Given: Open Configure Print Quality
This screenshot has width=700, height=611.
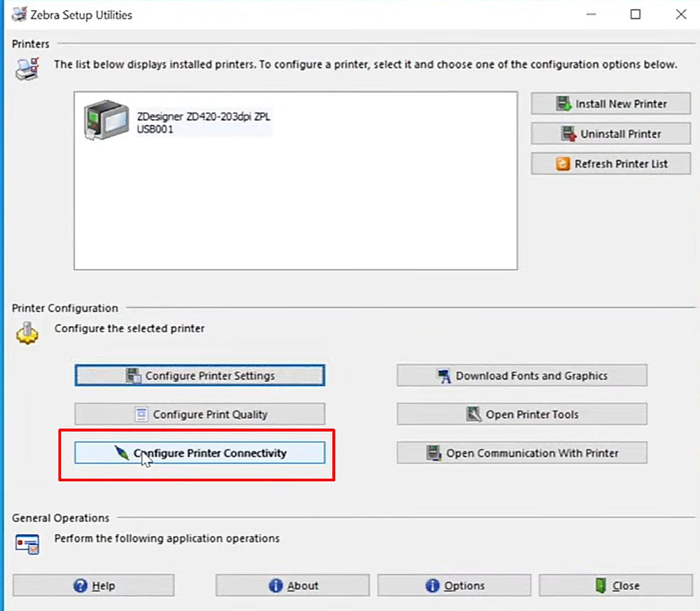Looking at the screenshot, I should point(200,414).
